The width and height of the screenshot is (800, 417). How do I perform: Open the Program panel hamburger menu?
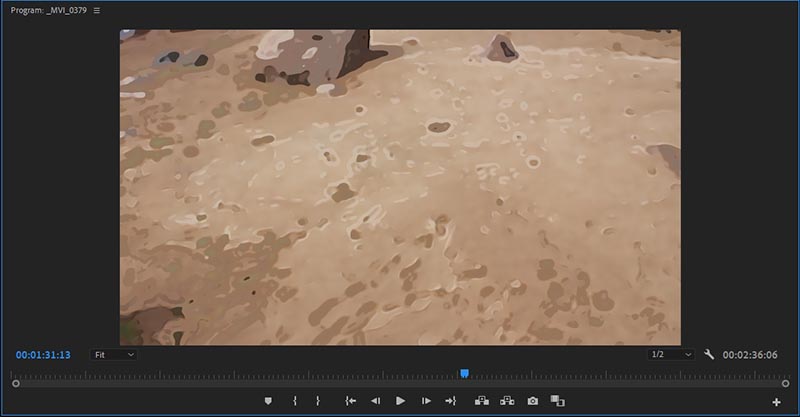97,10
